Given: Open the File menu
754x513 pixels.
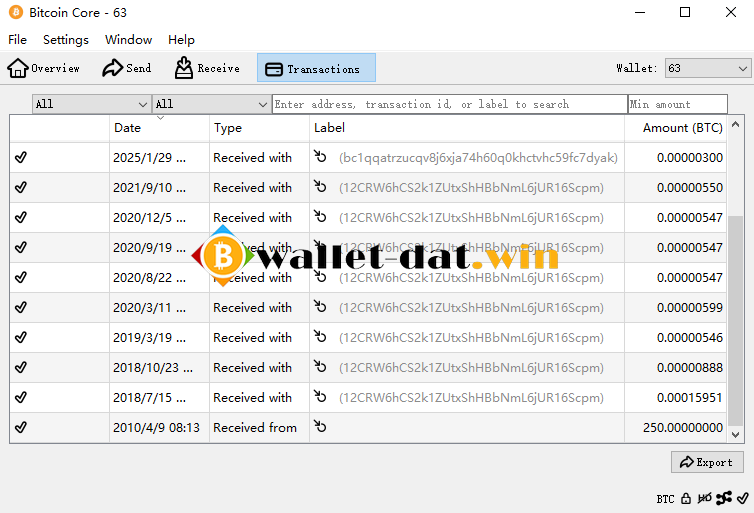Looking at the screenshot, I should 17,40.
